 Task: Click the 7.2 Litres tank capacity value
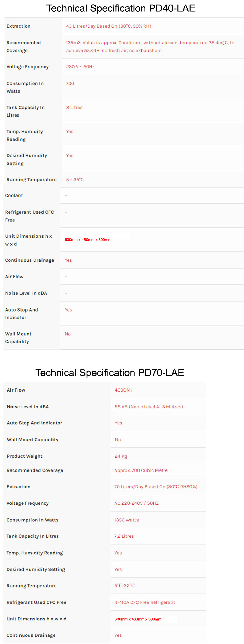click(124, 536)
